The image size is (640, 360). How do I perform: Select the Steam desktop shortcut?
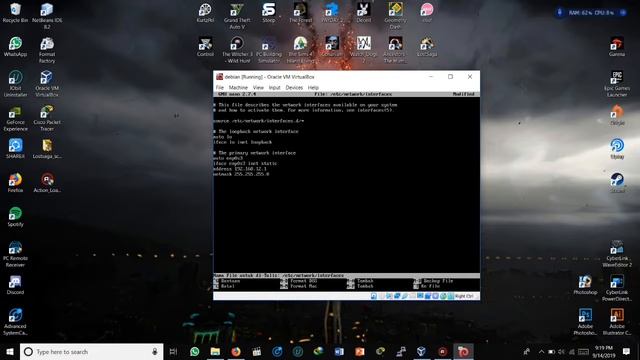[617, 182]
